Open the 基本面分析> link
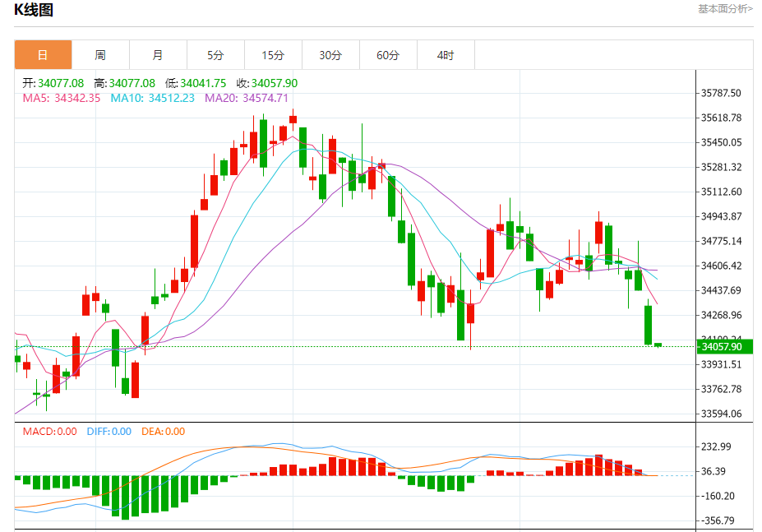This screenshot has height=532, width=762. [x=725, y=9]
